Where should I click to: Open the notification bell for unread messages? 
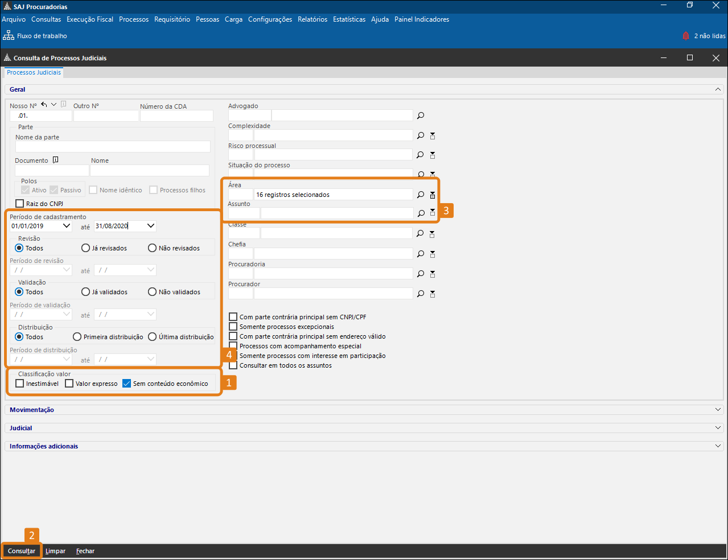[686, 36]
